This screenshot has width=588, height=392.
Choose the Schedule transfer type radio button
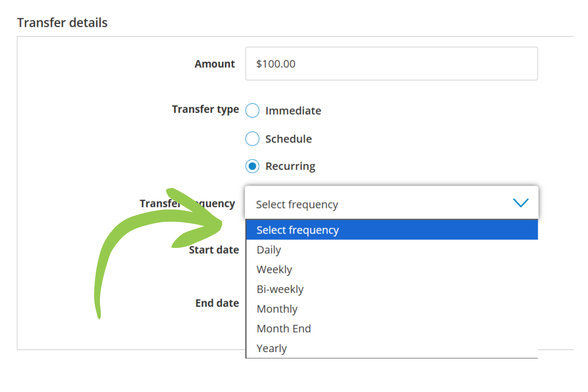(252, 139)
